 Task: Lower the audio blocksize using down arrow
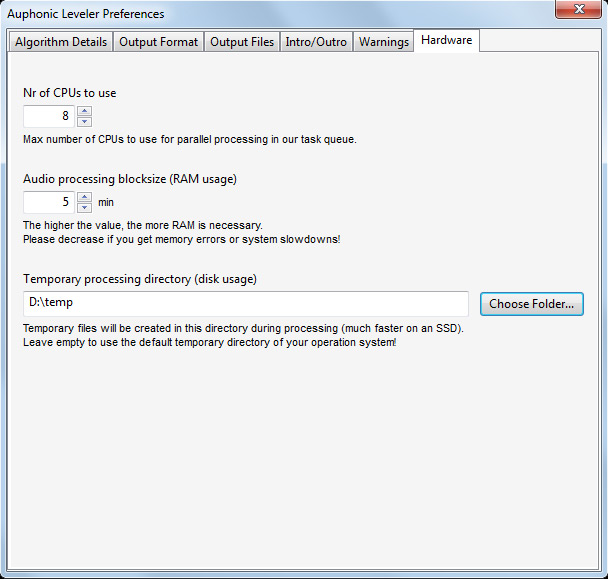pyautogui.click(x=84, y=207)
